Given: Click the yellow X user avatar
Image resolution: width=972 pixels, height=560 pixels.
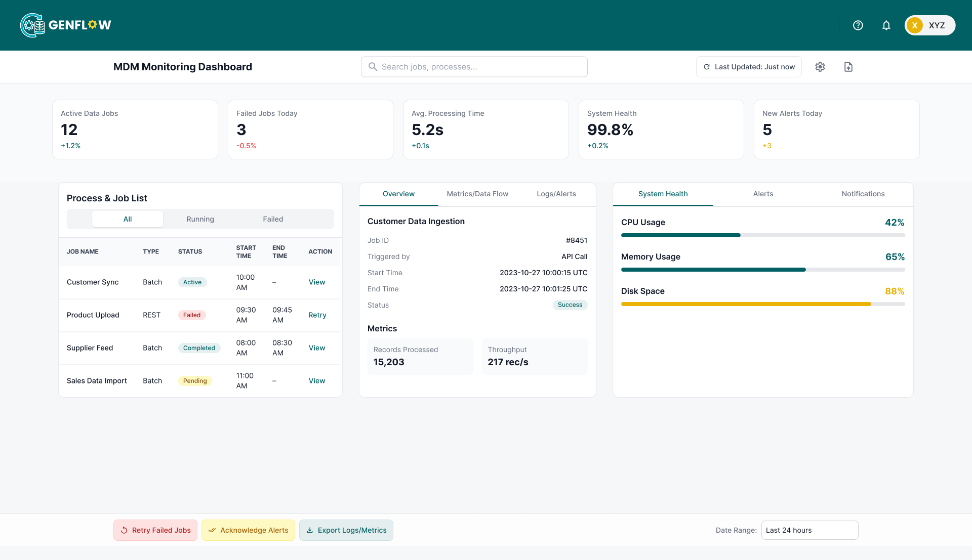Looking at the screenshot, I should point(915,25).
